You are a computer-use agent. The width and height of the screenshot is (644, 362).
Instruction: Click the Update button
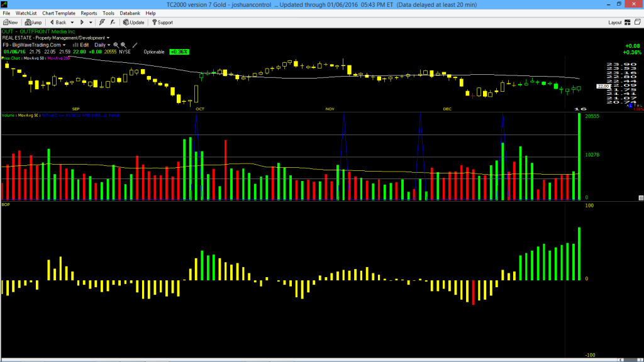point(134,22)
